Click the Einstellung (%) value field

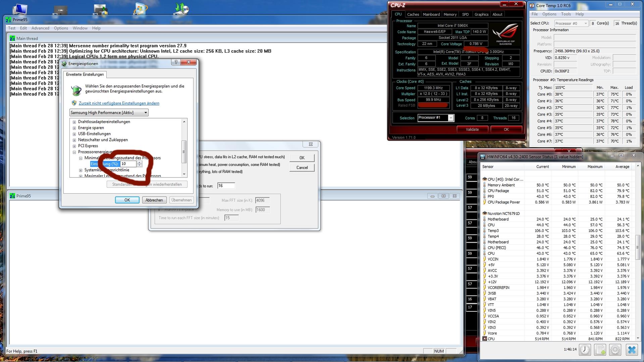tap(129, 164)
